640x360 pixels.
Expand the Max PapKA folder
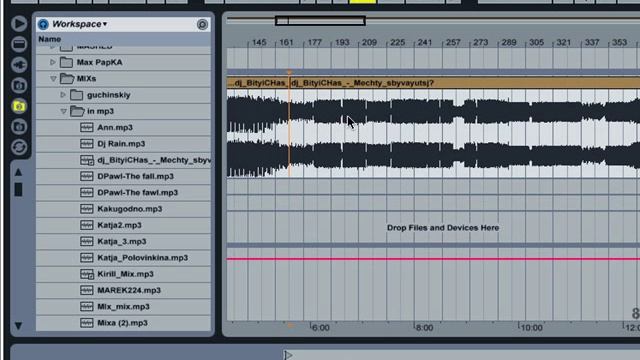point(53,62)
